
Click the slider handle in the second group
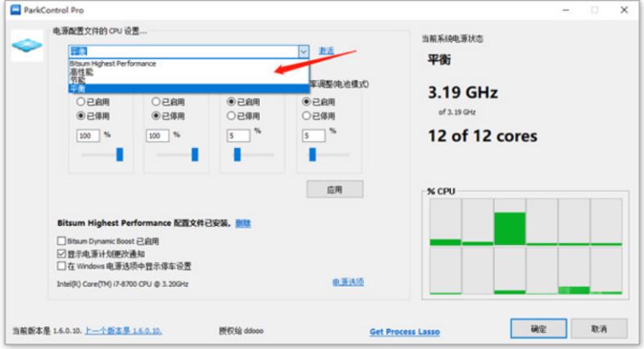195,154
